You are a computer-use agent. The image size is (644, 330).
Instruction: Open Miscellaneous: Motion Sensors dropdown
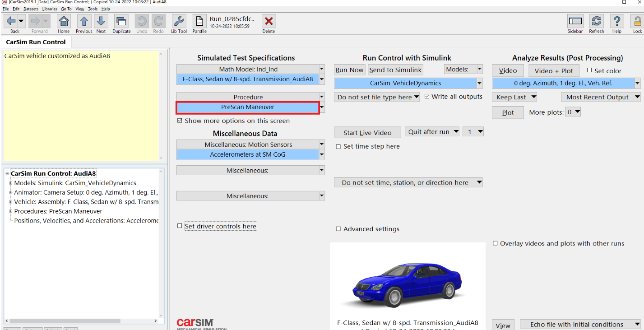[322, 144]
